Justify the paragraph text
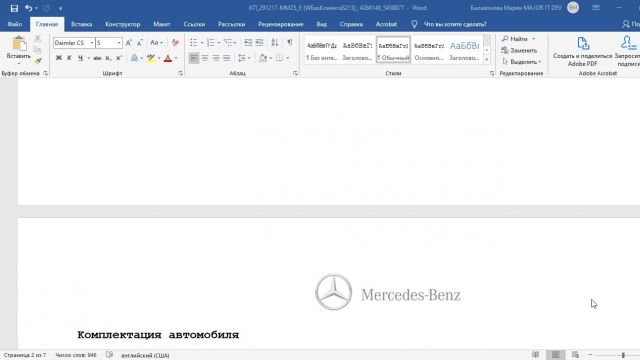The width and height of the screenshot is (640, 360). point(227,58)
